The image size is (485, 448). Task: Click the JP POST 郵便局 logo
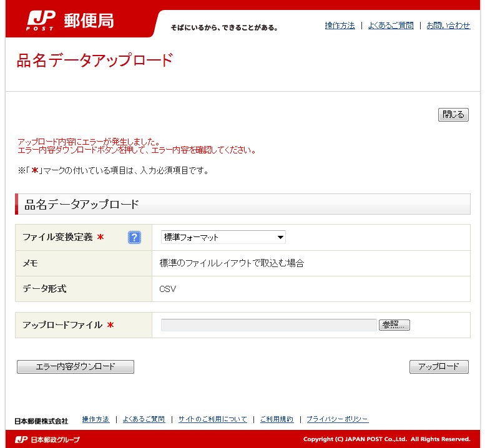click(70, 21)
